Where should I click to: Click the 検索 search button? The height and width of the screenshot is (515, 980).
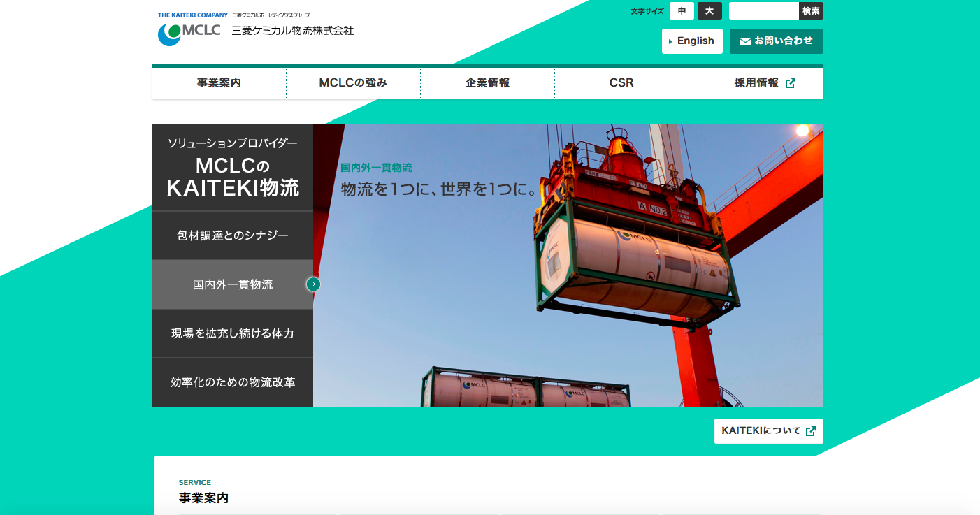coord(811,11)
